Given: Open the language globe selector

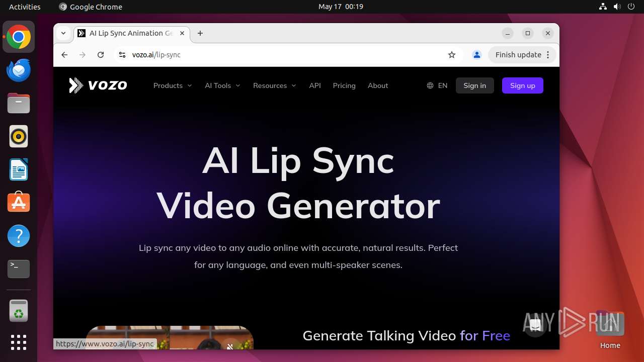Looking at the screenshot, I should pos(437,85).
